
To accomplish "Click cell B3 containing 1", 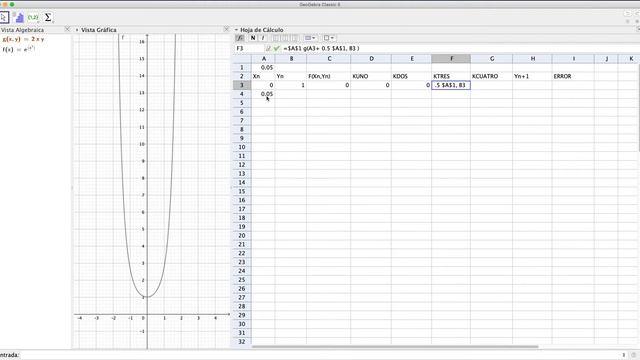I will (291, 85).
